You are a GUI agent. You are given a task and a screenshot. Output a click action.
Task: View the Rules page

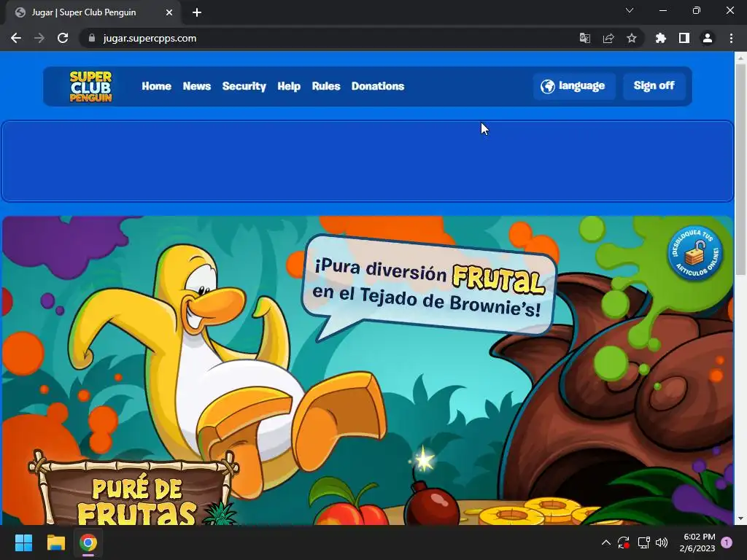pos(326,86)
